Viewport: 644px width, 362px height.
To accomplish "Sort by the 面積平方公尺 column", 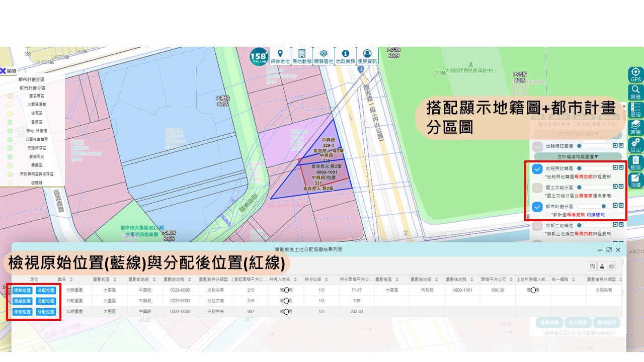I will (498, 280).
